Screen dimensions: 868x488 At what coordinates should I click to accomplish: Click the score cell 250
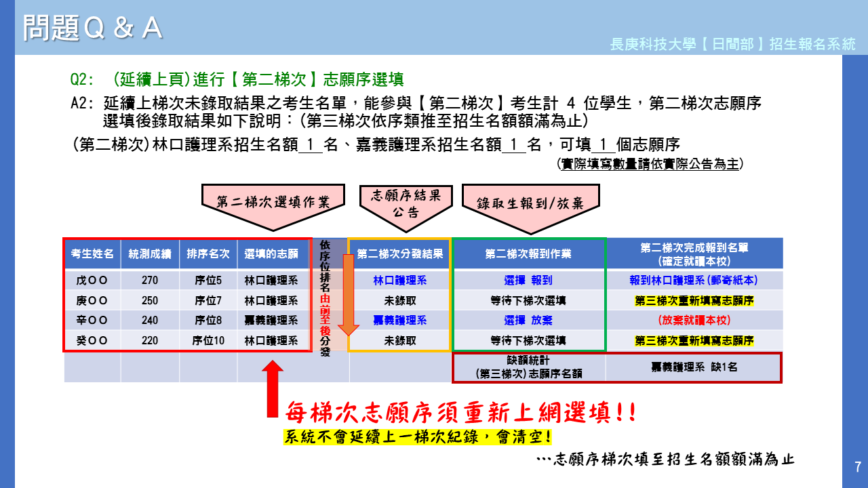tap(150, 300)
